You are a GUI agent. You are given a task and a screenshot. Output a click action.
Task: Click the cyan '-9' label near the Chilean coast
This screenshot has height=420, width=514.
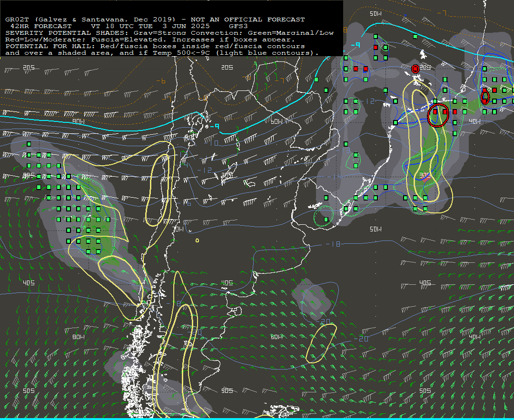tap(214, 126)
